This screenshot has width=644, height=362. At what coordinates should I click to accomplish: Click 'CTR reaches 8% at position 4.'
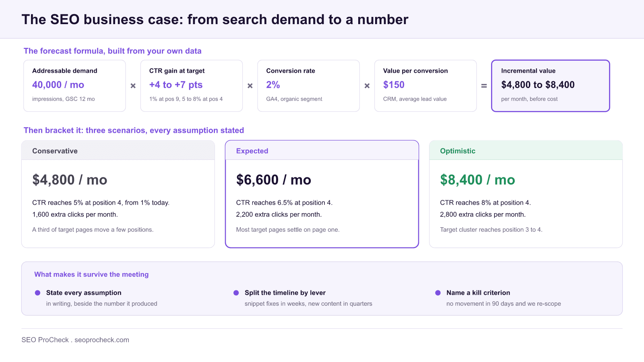pos(485,203)
